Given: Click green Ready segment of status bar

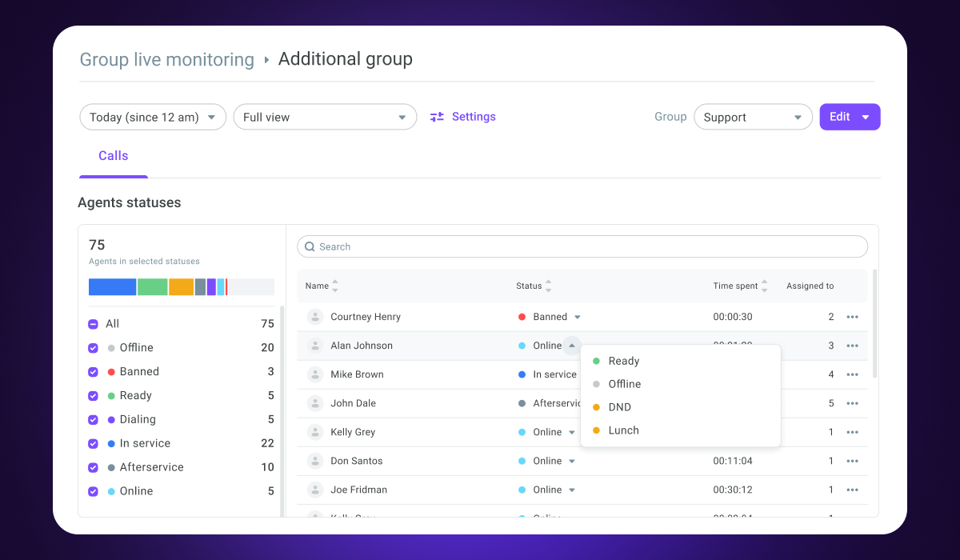Looking at the screenshot, I should point(153,287).
